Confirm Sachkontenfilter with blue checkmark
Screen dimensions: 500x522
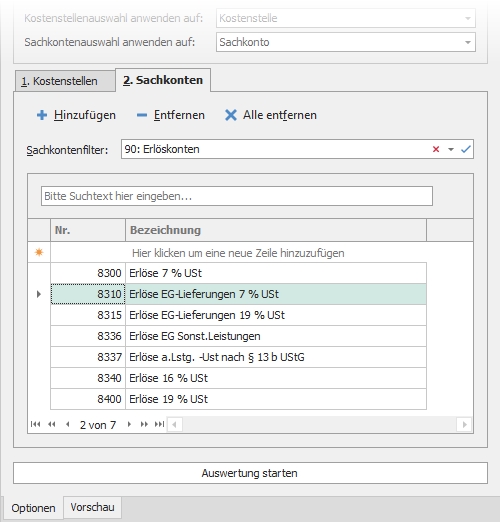[466, 149]
